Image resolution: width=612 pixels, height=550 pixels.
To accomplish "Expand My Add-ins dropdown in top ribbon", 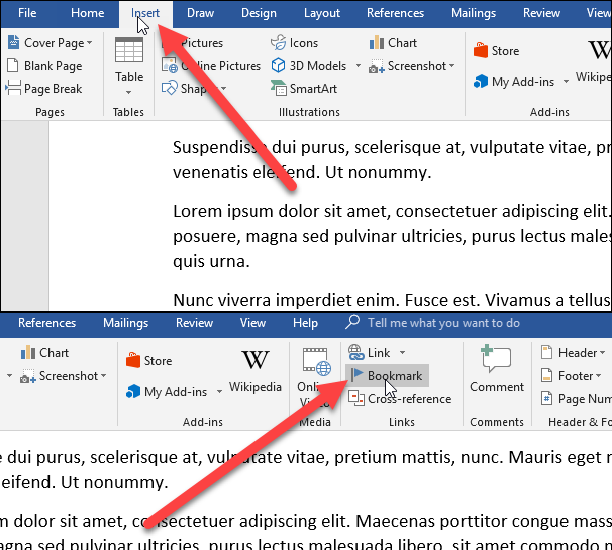I will 566,82.
